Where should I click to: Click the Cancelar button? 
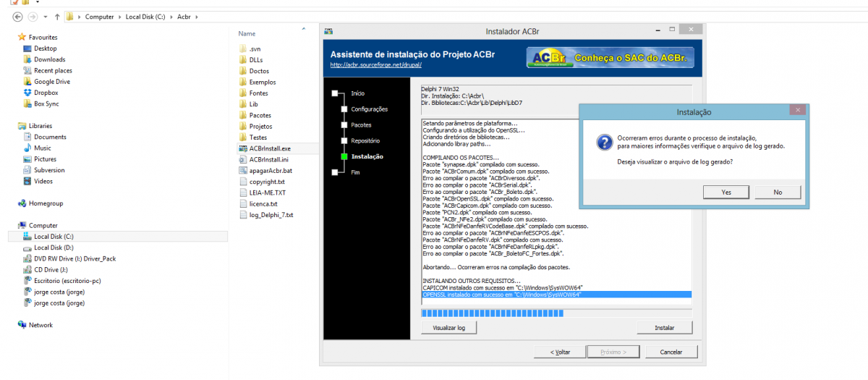coord(672,352)
